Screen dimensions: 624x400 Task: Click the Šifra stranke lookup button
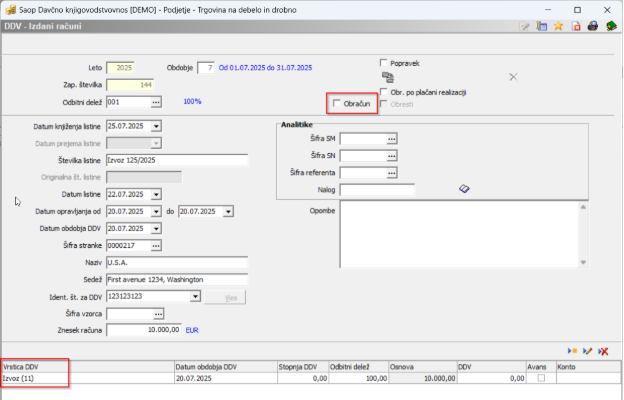[x=156, y=245]
